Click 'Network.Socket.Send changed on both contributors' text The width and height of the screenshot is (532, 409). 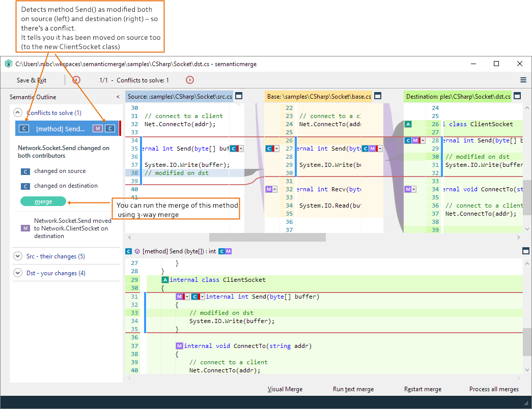click(64, 152)
